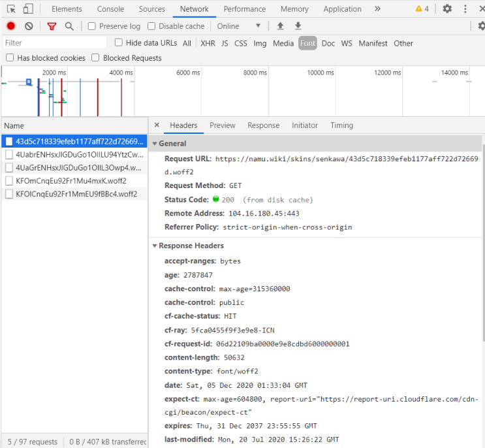
Task: Select request 4UaGrENHsxJlGDuGo1OIlL3Owp4.w...
Action: pyautogui.click(x=74, y=168)
